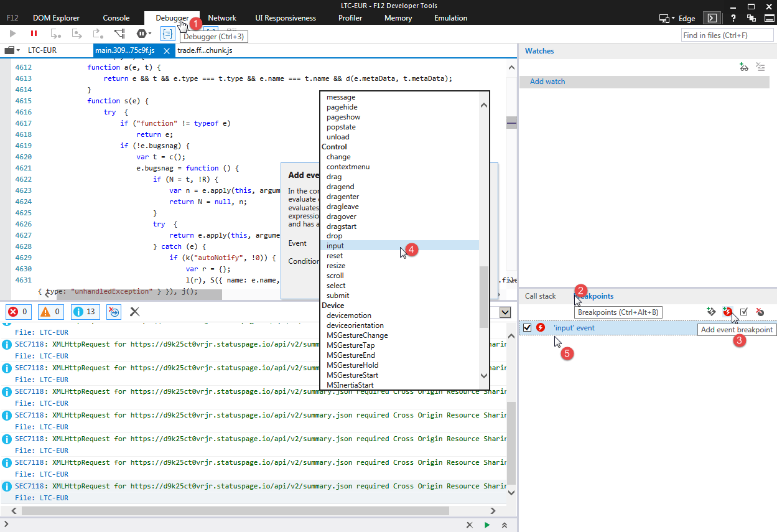
Task: Uncheck the 'input' event breakpoint checkbox
Action: (x=528, y=328)
